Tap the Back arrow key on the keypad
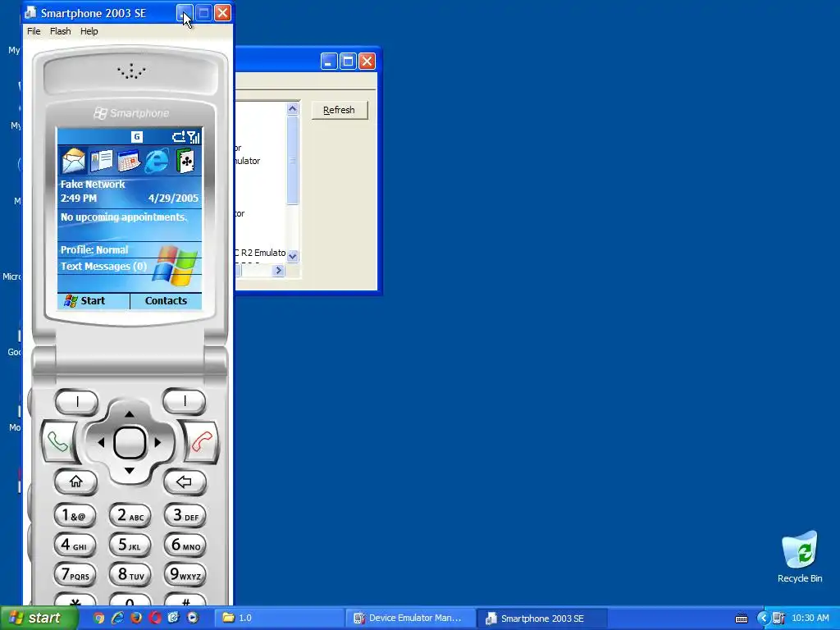840x630 pixels. click(x=185, y=482)
